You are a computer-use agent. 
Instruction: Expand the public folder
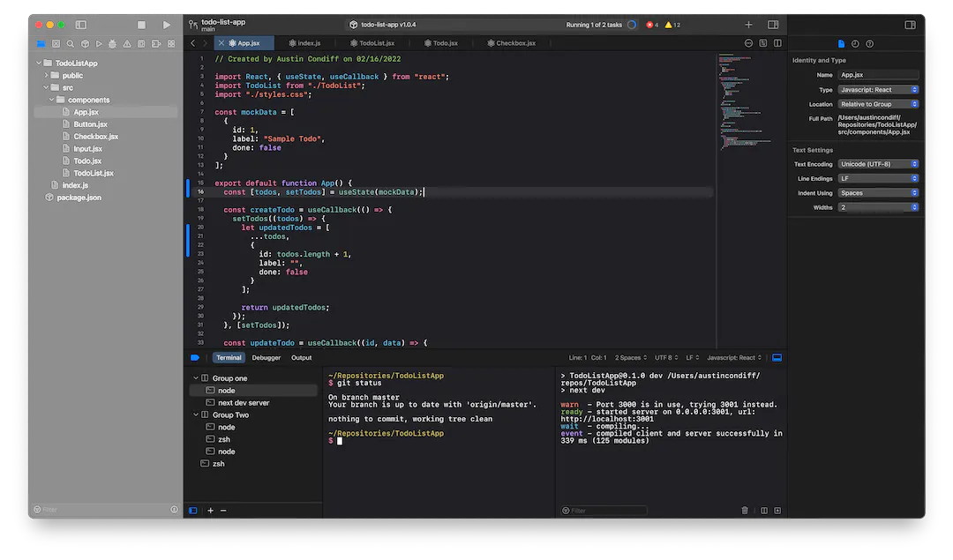(x=46, y=75)
